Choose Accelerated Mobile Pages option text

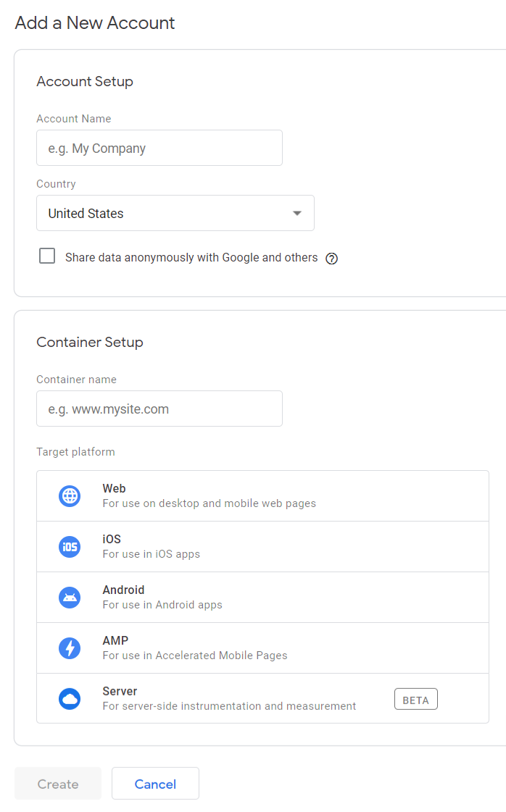195,656
